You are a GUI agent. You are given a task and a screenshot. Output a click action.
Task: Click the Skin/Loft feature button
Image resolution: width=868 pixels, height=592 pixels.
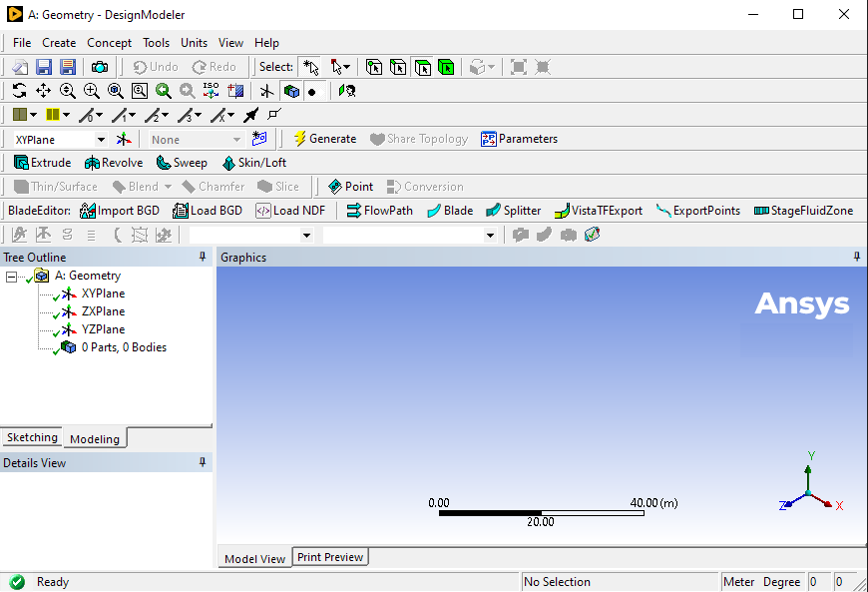click(x=254, y=163)
